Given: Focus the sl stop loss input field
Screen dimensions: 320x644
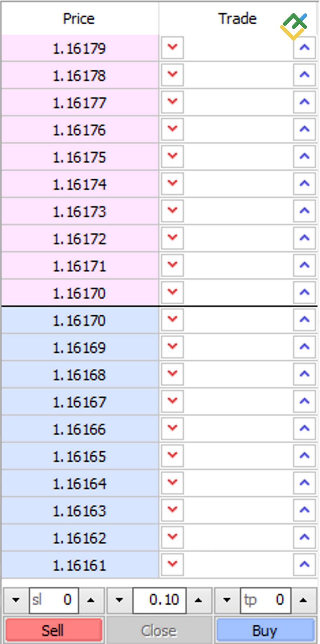Looking at the screenshot, I should point(54,600).
